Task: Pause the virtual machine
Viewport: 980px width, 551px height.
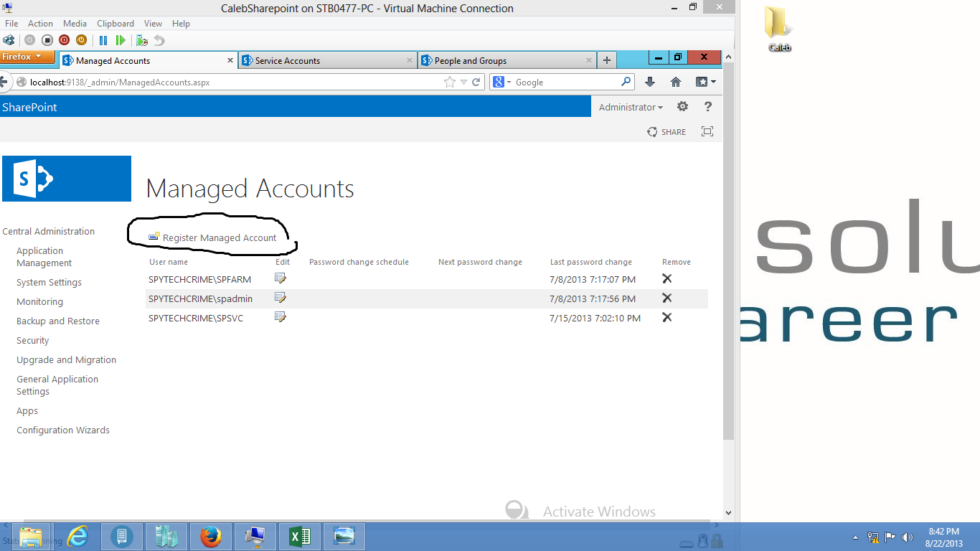Action: [103, 40]
